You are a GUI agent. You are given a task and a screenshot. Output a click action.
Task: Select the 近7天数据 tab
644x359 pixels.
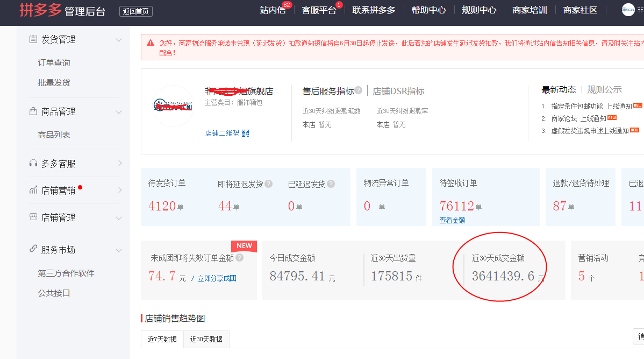coord(162,339)
